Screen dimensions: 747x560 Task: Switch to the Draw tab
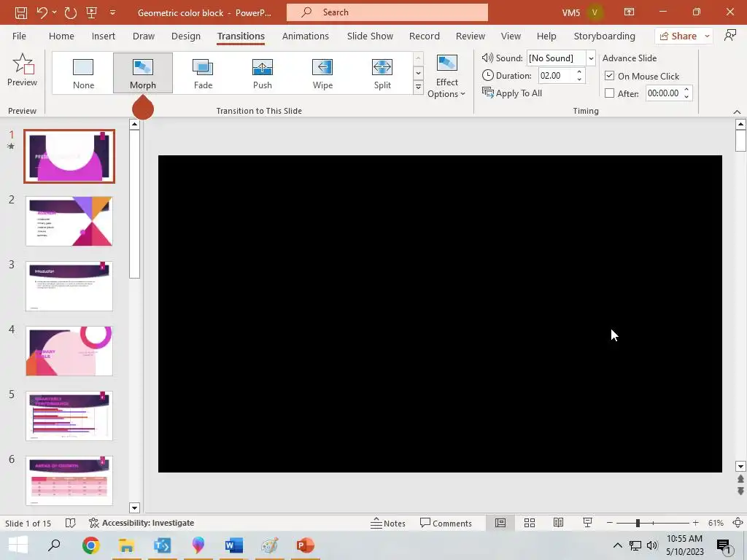tap(144, 36)
